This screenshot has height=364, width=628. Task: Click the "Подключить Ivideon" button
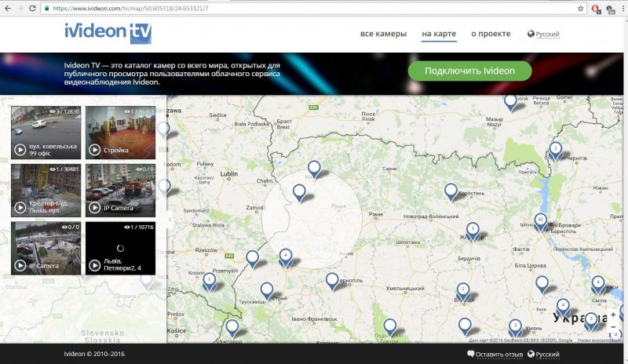(469, 71)
